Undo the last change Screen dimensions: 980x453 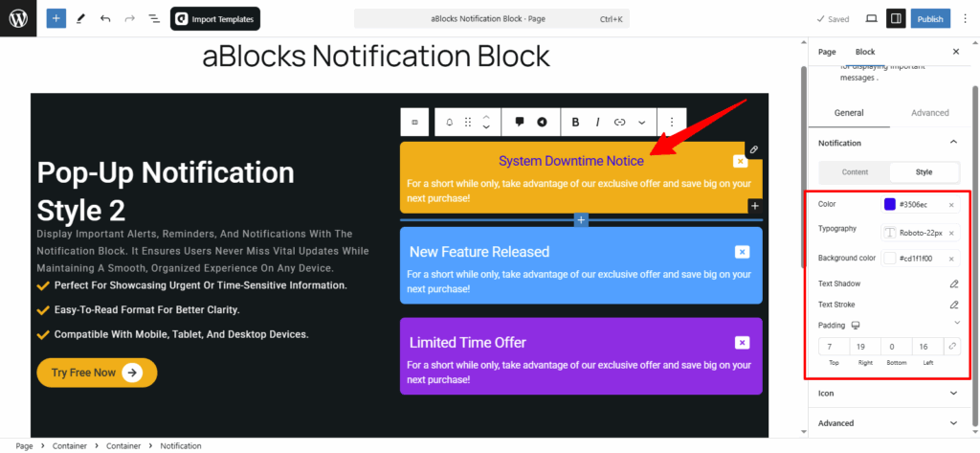tap(105, 19)
